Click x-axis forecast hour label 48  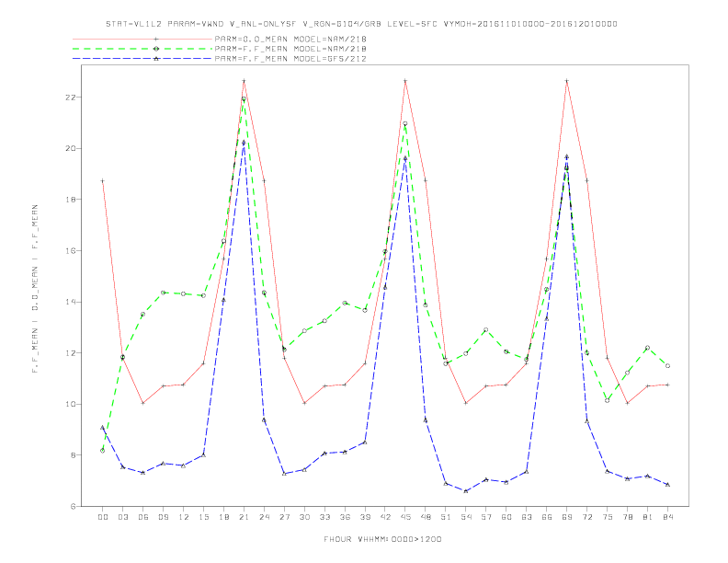click(x=426, y=517)
